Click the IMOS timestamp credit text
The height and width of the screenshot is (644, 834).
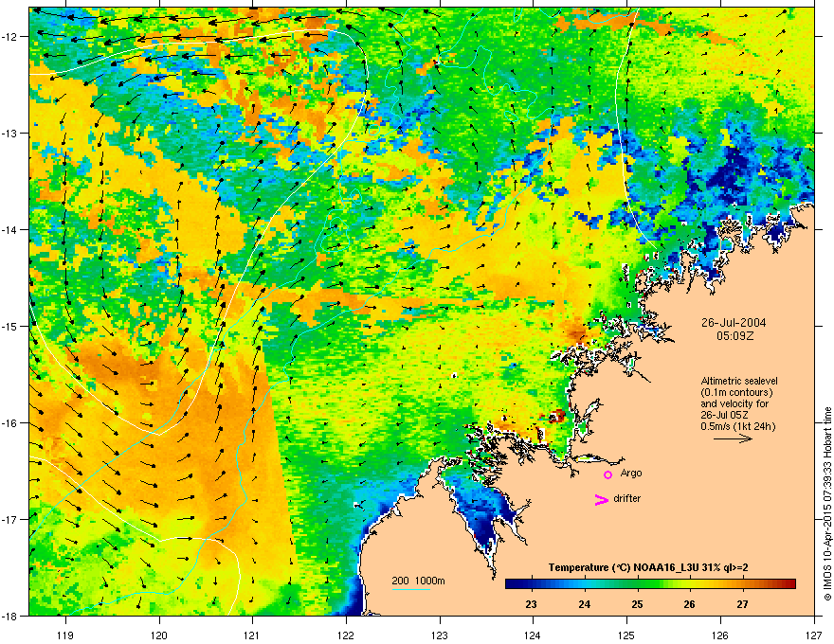(x=827, y=504)
